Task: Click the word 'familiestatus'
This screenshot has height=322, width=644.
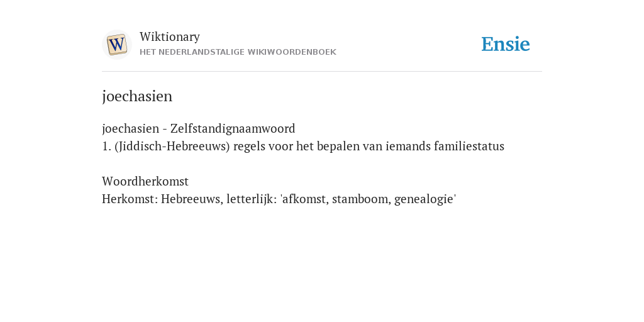Action: point(469,146)
